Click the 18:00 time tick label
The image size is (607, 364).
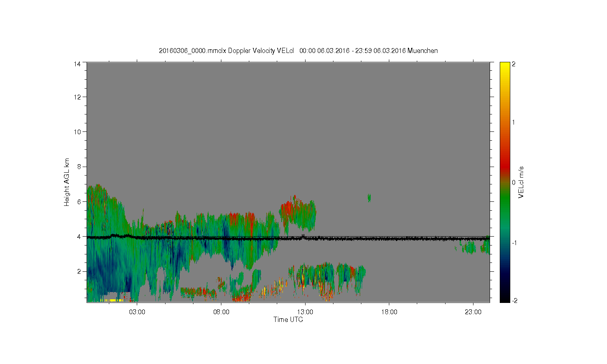[389, 312]
